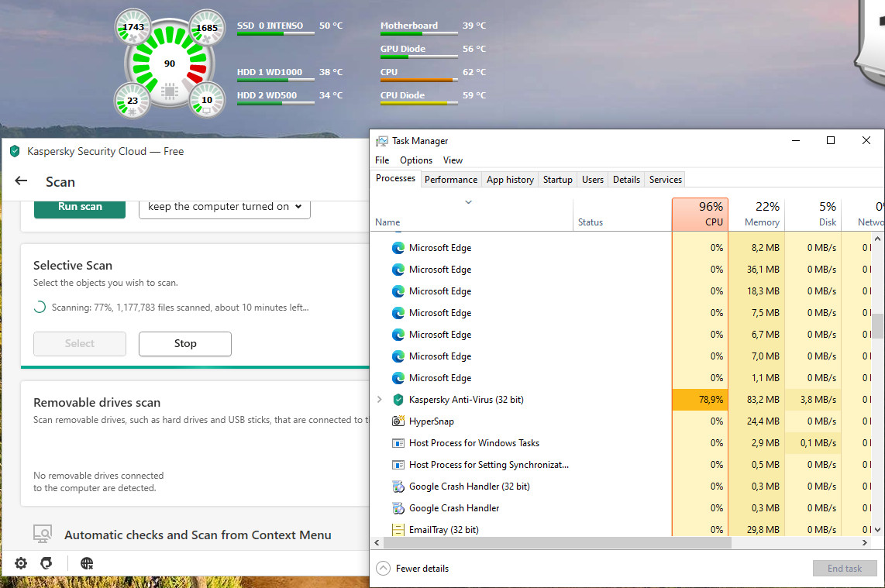The image size is (885, 588).
Task: Click Task Manager vertical scrollbar thumb
Action: 877,325
